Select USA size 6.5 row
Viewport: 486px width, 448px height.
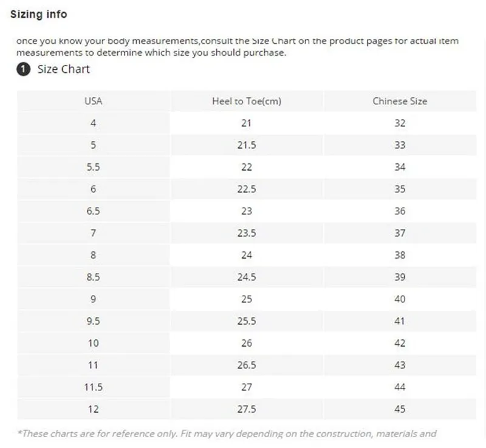pyautogui.click(x=247, y=211)
